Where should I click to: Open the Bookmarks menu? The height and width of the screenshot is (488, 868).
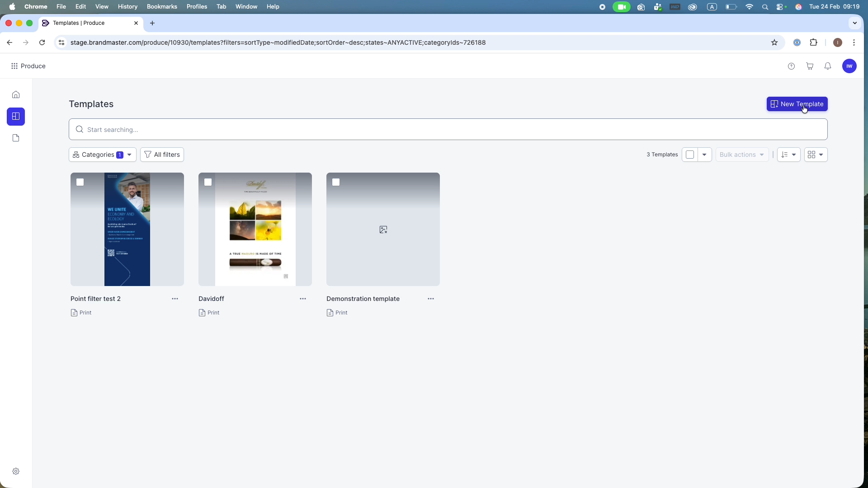[x=162, y=7]
